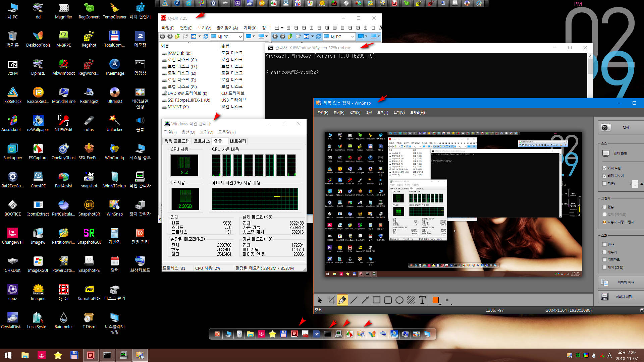
Task: Open the Q-Dir pane layout dropdown arrow
Action: pyautogui.click(x=282, y=28)
